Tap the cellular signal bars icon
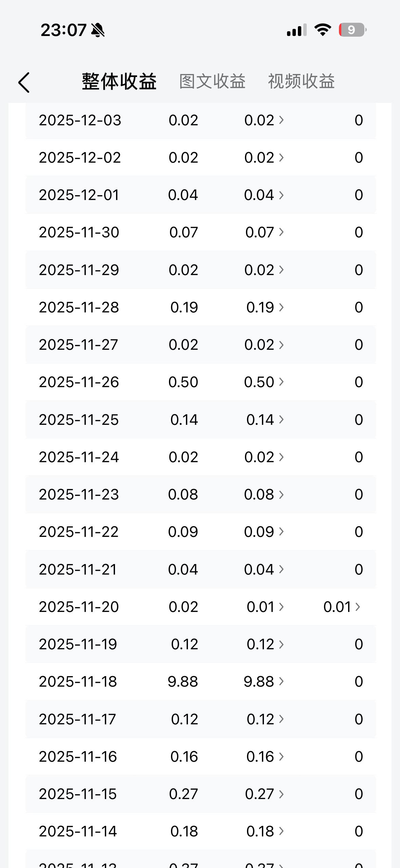Screen dimensions: 400x868 (297, 30)
